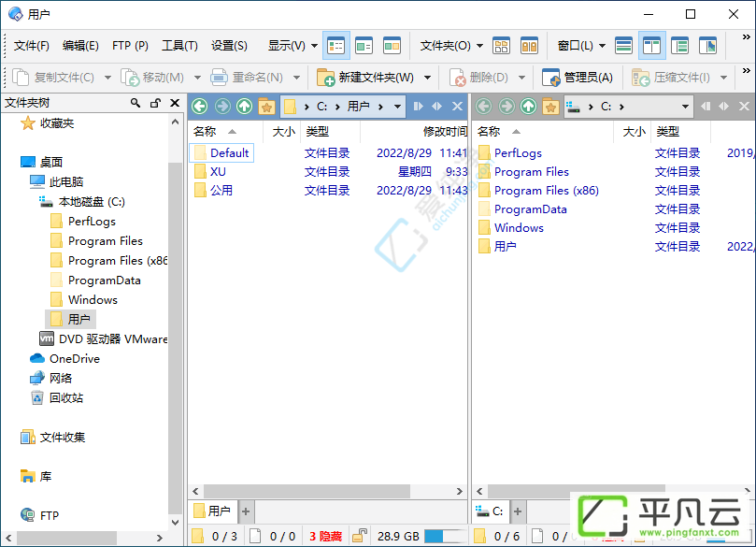Expand dropdown arrow beside 新建文件夹(W)
The height and width of the screenshot is (547, 756).
click(x=427, y=78)
